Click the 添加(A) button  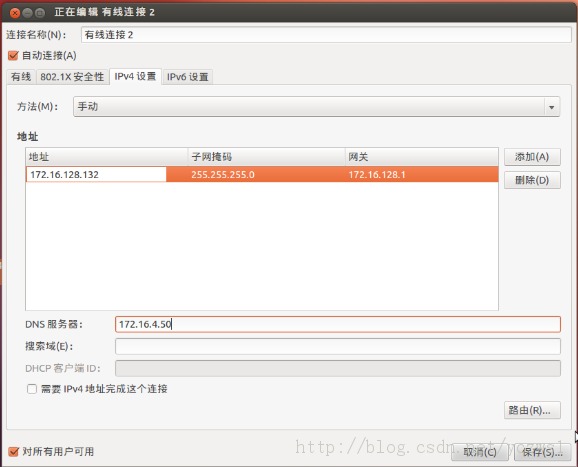532,157
